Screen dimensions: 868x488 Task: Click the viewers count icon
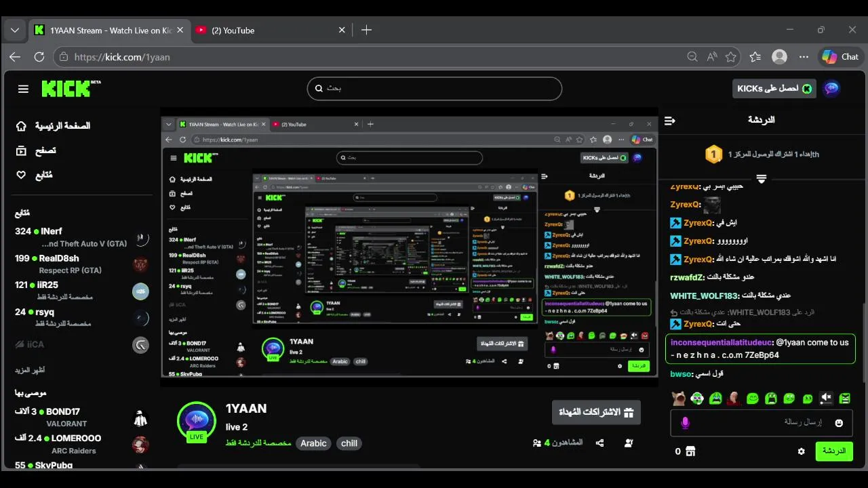point(537,443)
